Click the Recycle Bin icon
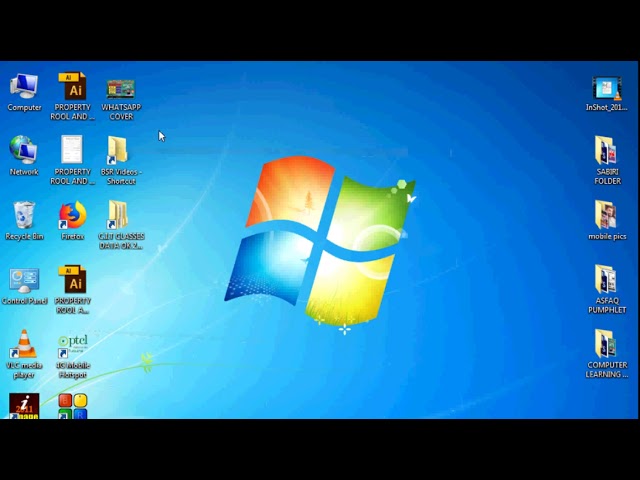The width and height of the screenshot is (640, 480). click(24, 220)
